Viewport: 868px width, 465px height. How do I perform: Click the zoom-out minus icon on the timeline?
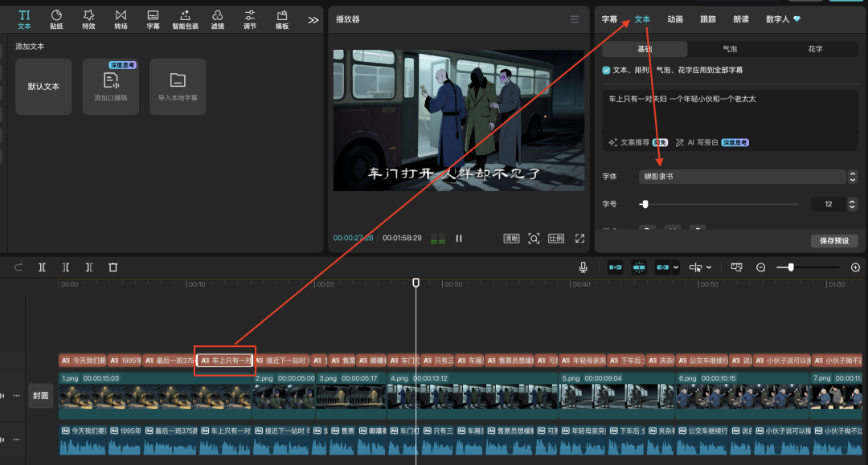click(761, 267)
